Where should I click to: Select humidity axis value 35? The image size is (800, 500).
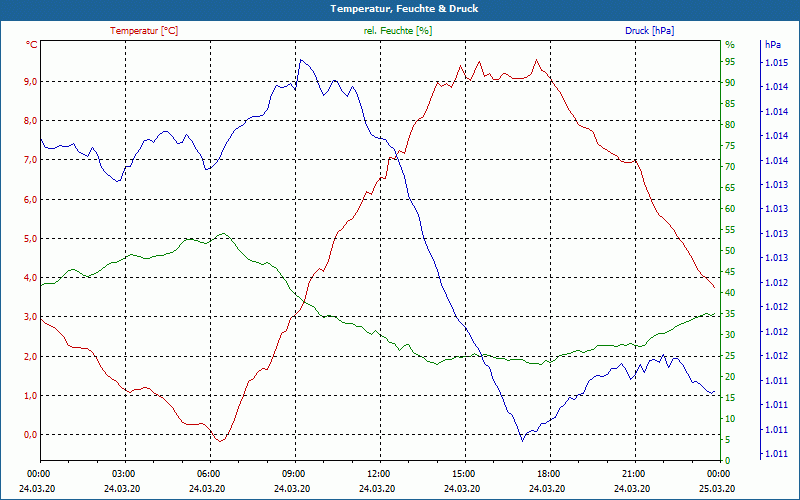[730, 314]
